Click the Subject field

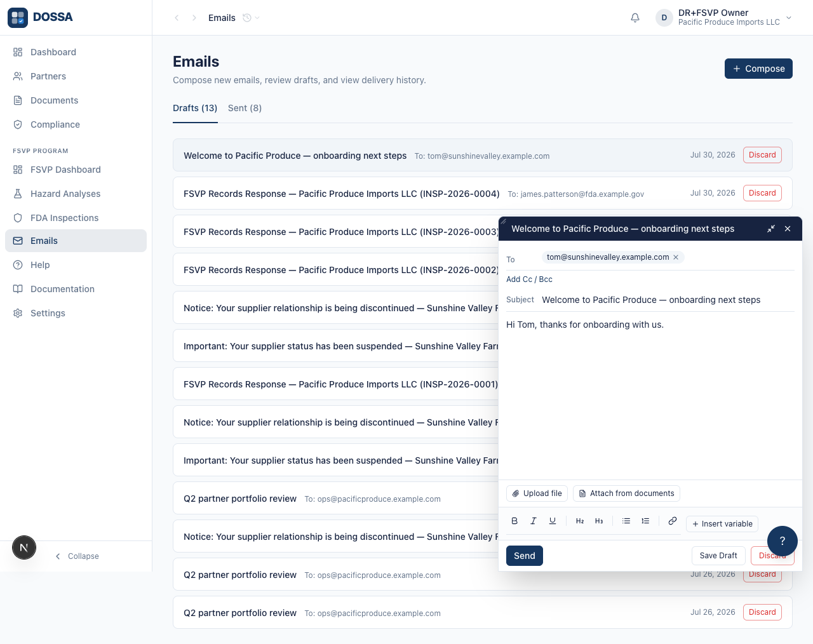[667, 300]
